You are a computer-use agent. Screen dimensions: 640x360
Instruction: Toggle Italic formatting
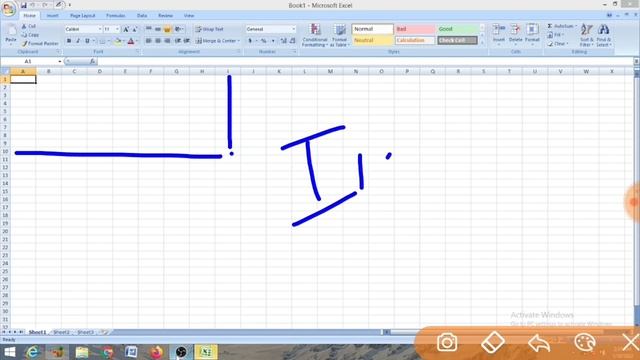tap(78, 41)
